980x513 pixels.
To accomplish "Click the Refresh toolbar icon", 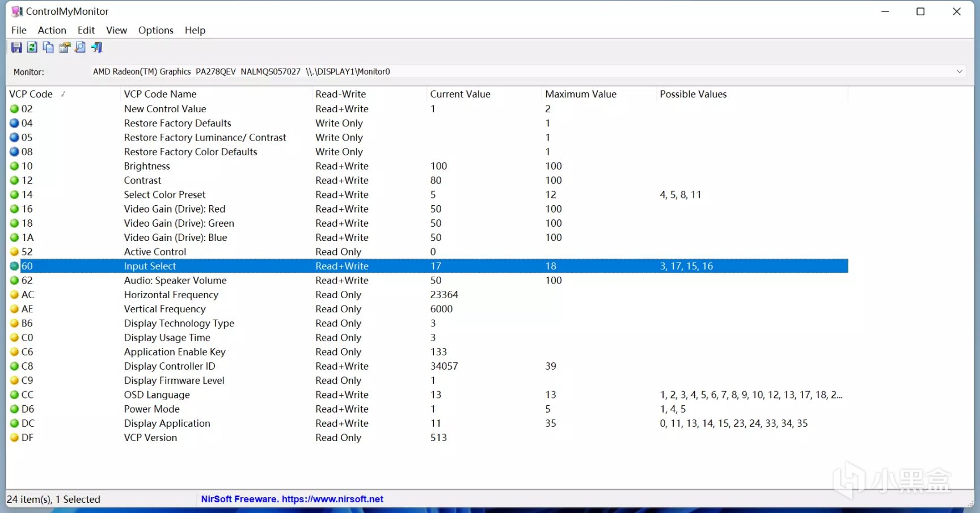I will click(32, 48).
